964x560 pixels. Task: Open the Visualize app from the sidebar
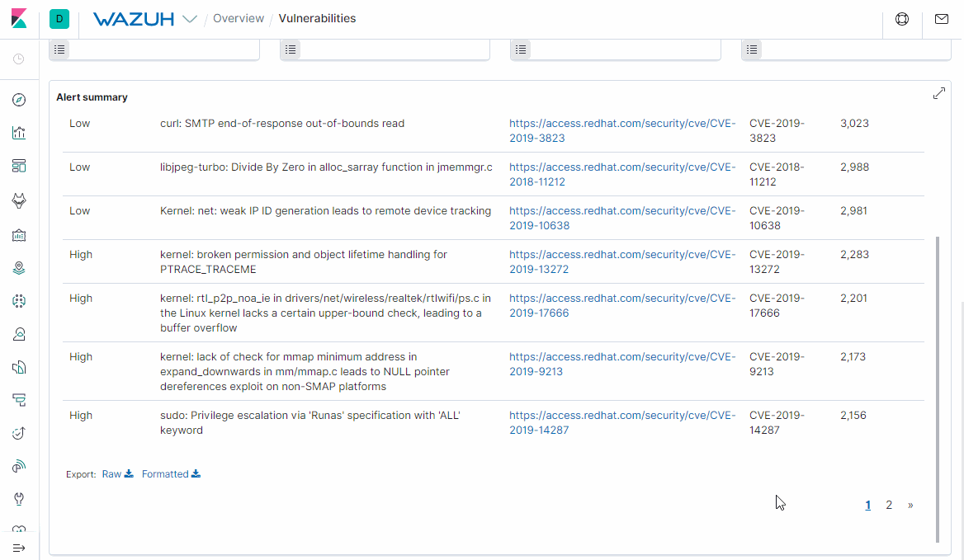(18, 133)
